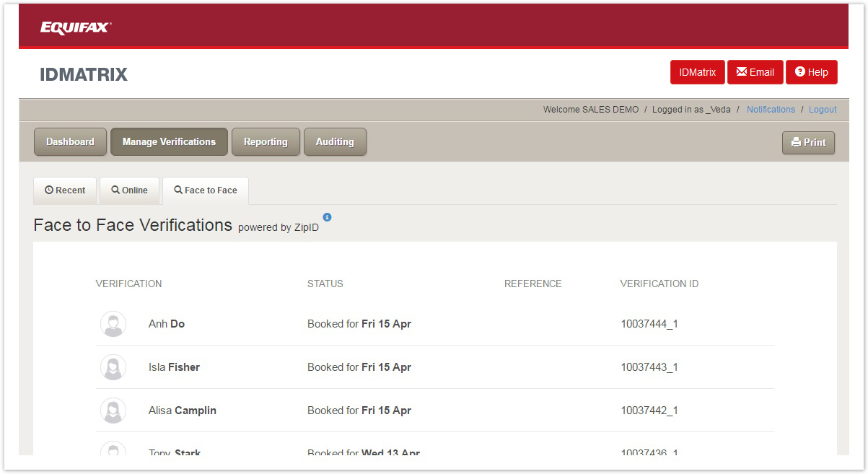Click the name Alisa Camplin
This screenshot has height=474, width=868.
[183, 411]
